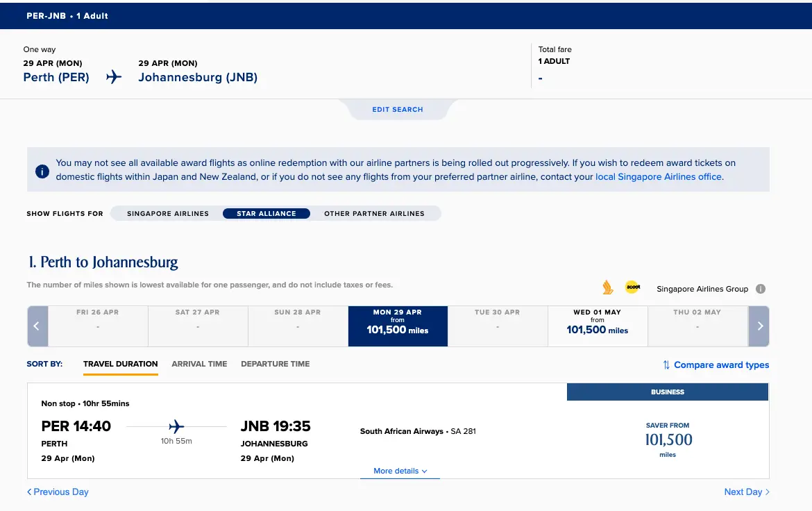Expand More details for flight SA 281
812x511 pixels.
click(400, 471)
